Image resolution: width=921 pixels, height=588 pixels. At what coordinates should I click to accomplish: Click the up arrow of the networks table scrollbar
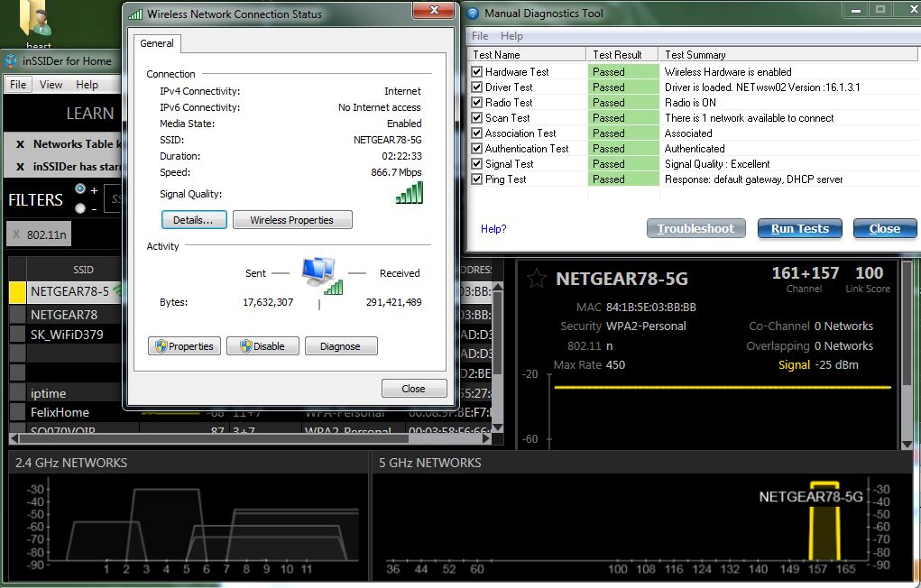point(498,288)
